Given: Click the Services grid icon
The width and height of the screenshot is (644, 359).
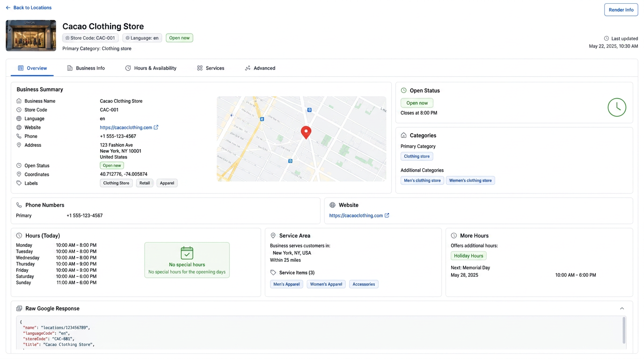Looking at the screenshot, I should tap(200, 68).
